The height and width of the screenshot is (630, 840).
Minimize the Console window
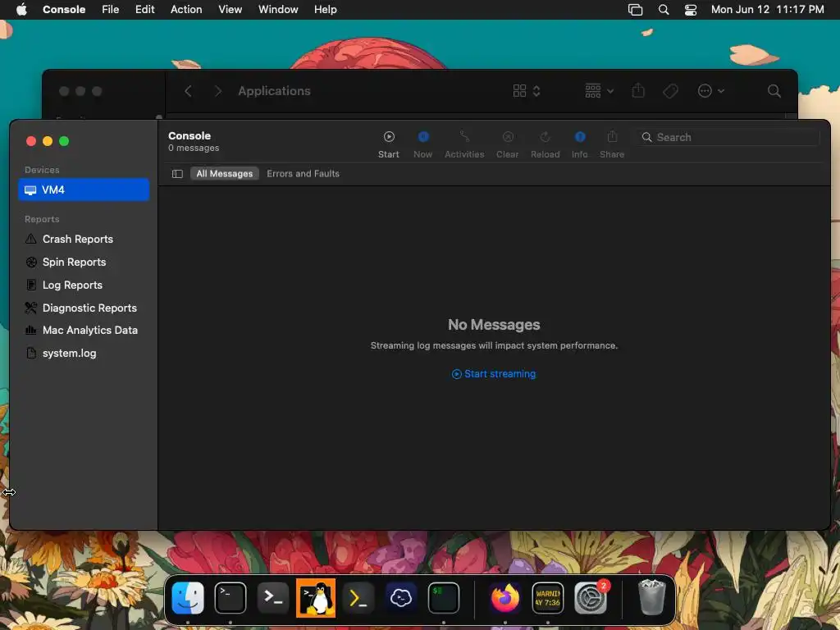(x=48, y=141)
